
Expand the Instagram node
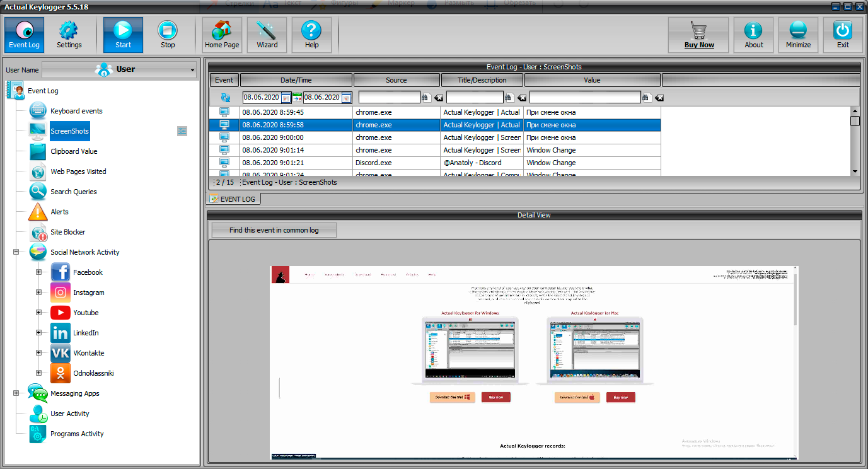pos(38,292)
